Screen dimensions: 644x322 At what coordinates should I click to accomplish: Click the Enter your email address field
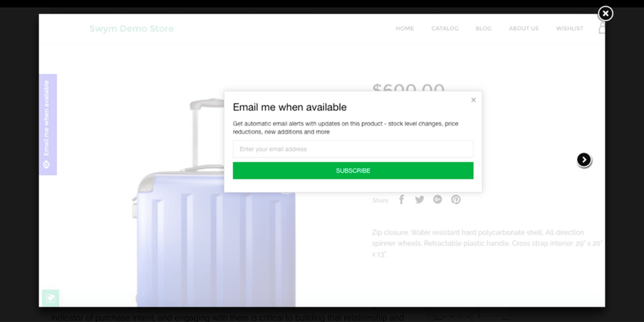353,149
